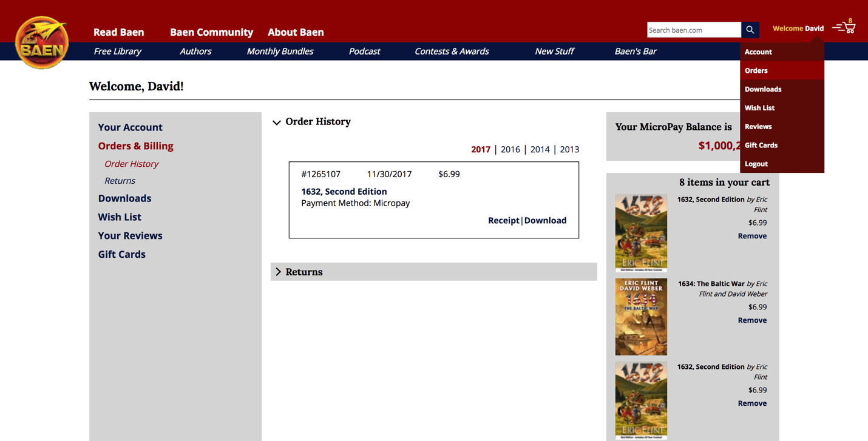Open Wish List in left sidebar
Screen dimensions: 868x441
coord(120,217)
